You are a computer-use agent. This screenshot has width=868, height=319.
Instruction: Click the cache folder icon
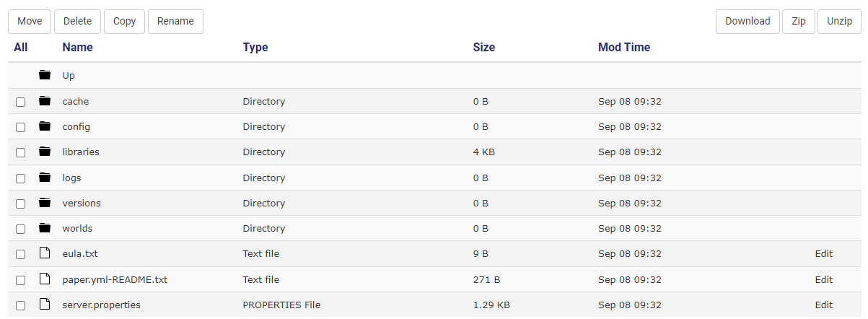[x=45, y=101]
